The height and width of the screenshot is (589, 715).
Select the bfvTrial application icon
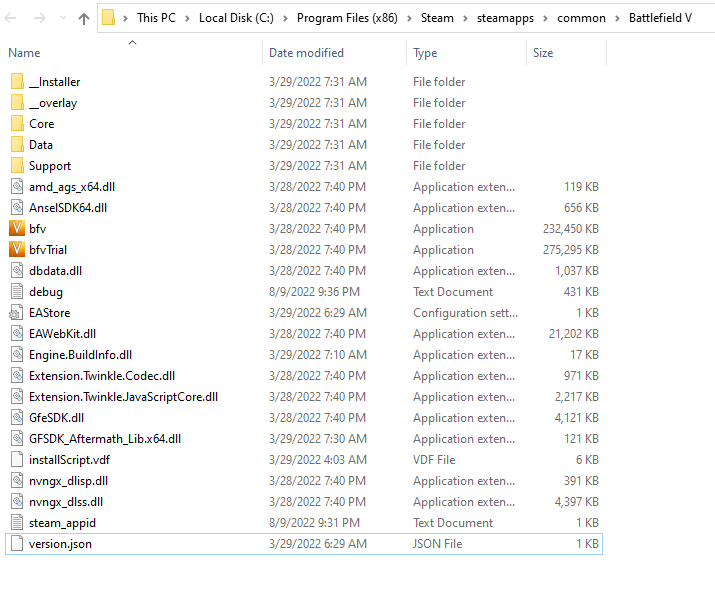click(17, 249)
